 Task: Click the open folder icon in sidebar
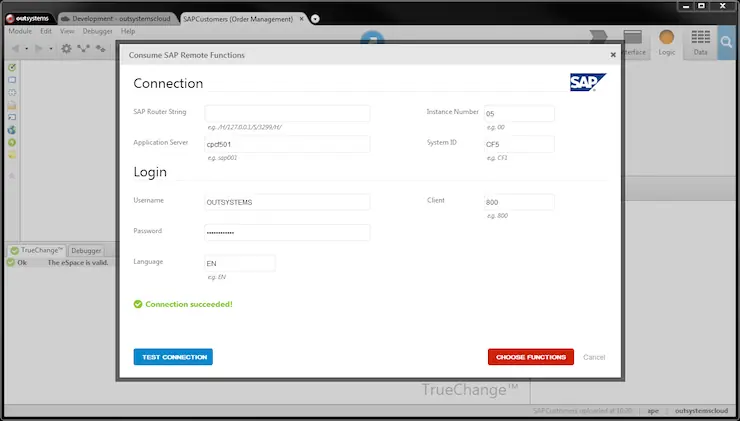pyautogui.click(x=12, y=105)
